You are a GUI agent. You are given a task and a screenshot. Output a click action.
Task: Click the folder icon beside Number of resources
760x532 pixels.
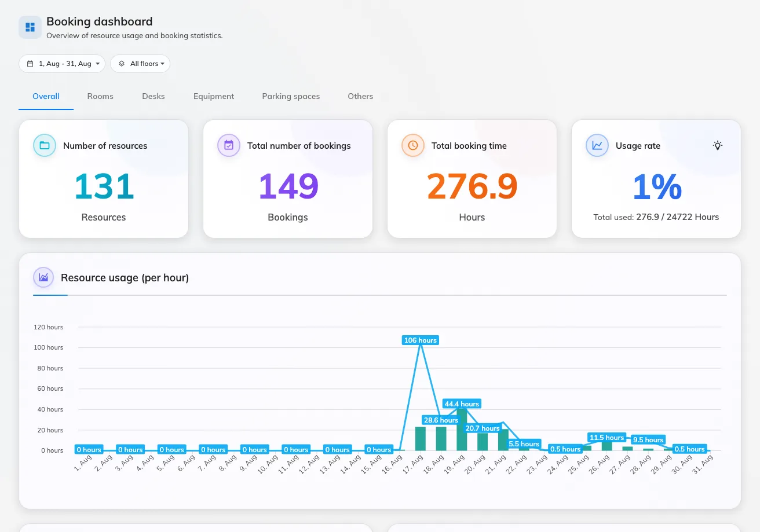[45, 146]
